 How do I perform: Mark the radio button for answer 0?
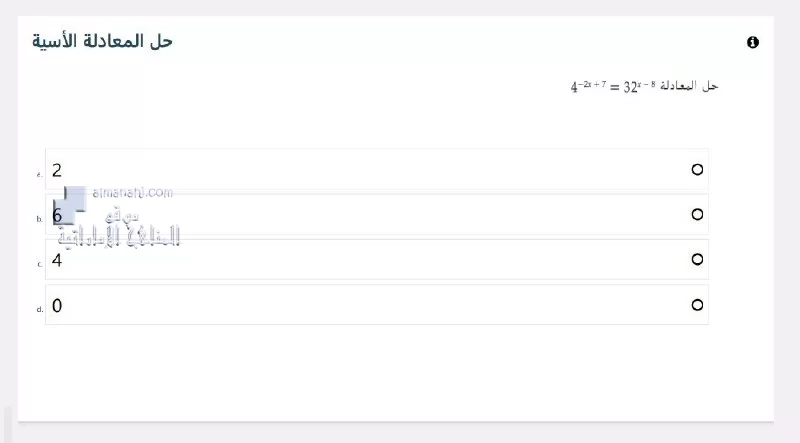point(697,305)
